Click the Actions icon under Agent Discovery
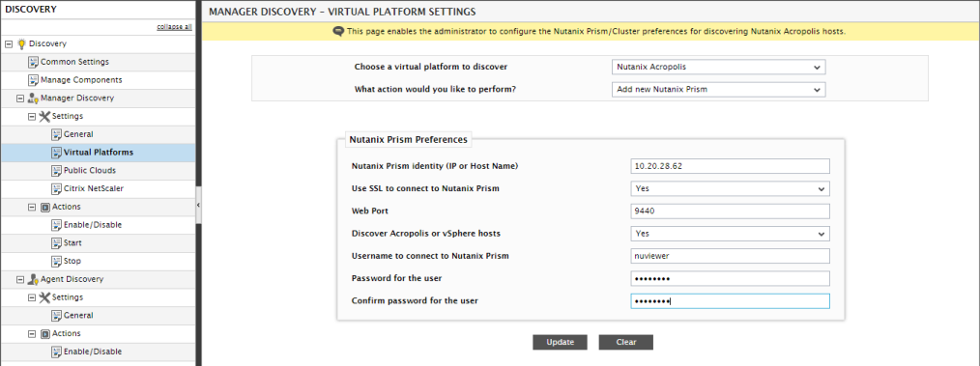 click(44, 333)
